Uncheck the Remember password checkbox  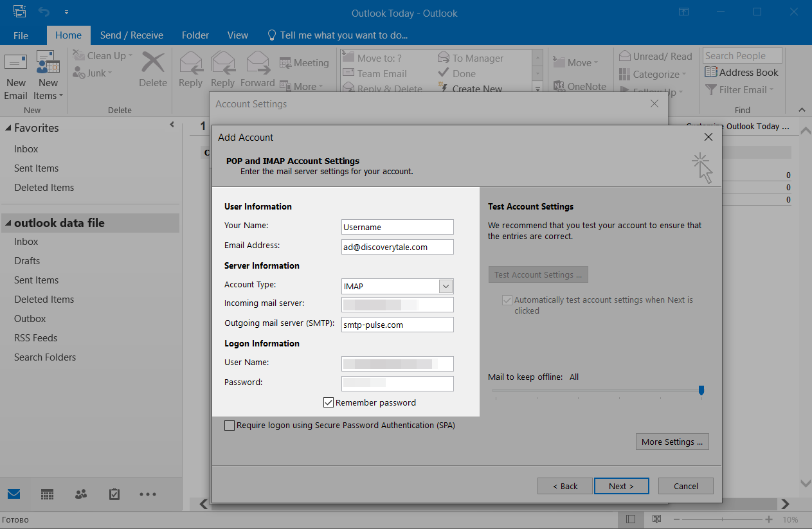[329, 403]
